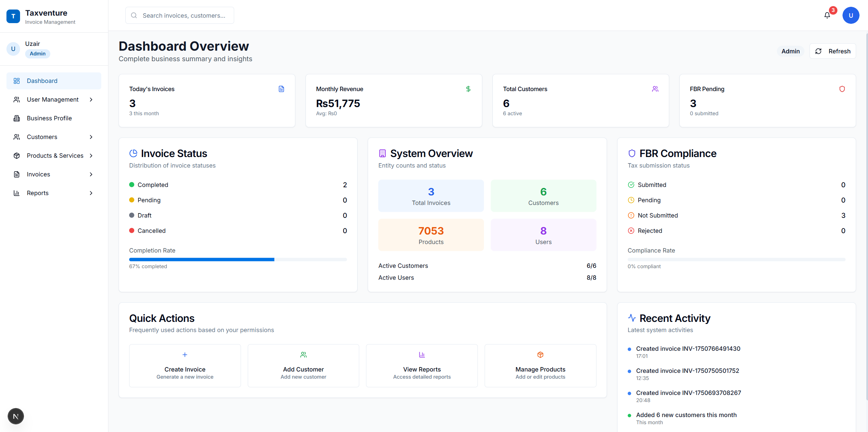Select the Dashboard icon in the sidebar
Screen dimensions: 868x432
(x=17, y=81)
